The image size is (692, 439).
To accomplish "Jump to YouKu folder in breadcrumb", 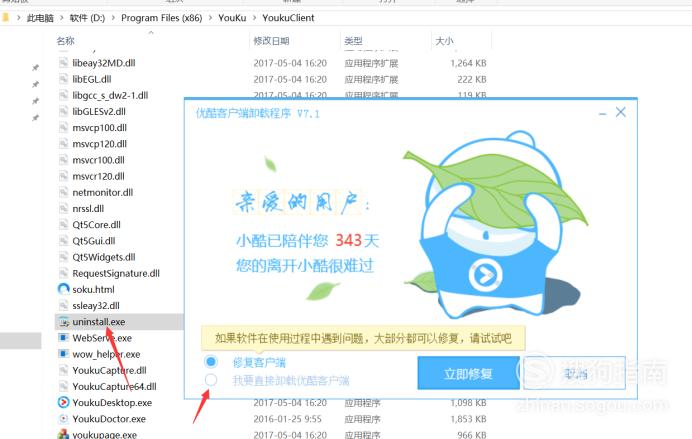I will click(x=232, y=18).
